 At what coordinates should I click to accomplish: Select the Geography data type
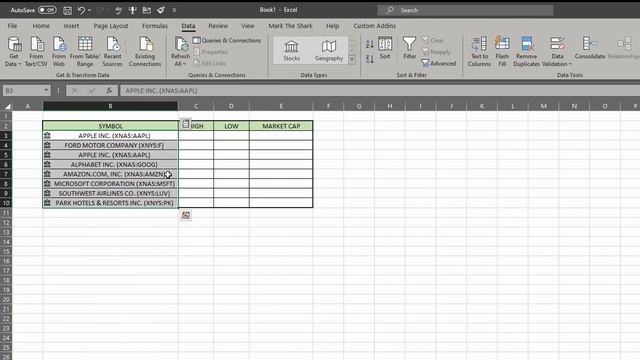click(x=329, y=51)
